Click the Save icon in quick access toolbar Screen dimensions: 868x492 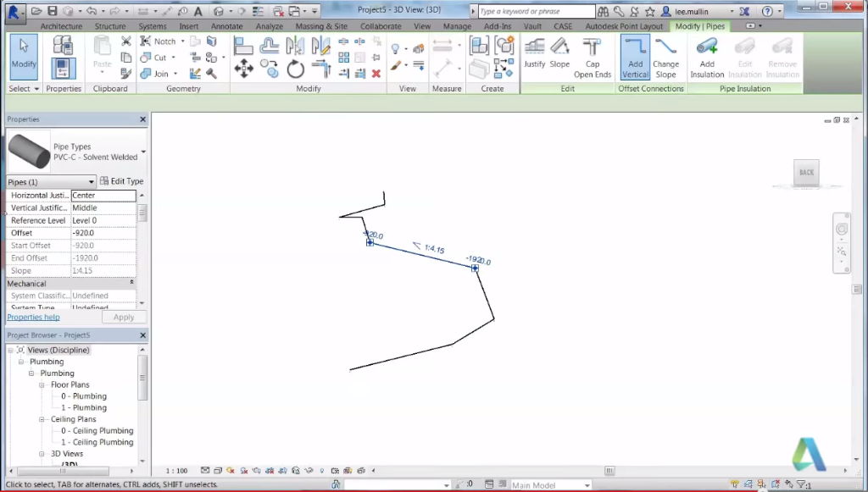(x=52, y=11)
